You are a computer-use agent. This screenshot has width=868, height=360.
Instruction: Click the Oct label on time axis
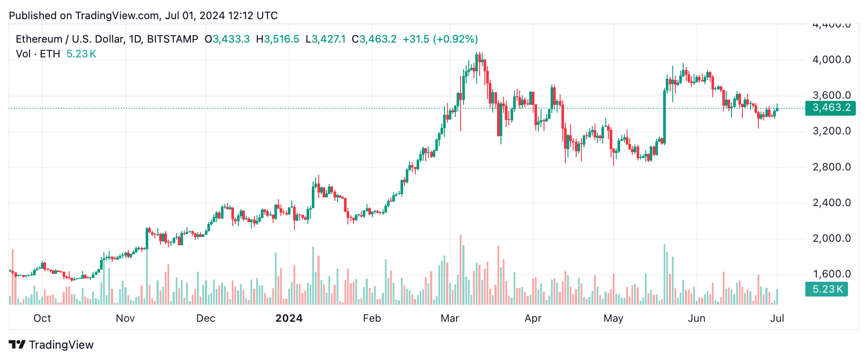pyautogui.click(x=42, y=318)
